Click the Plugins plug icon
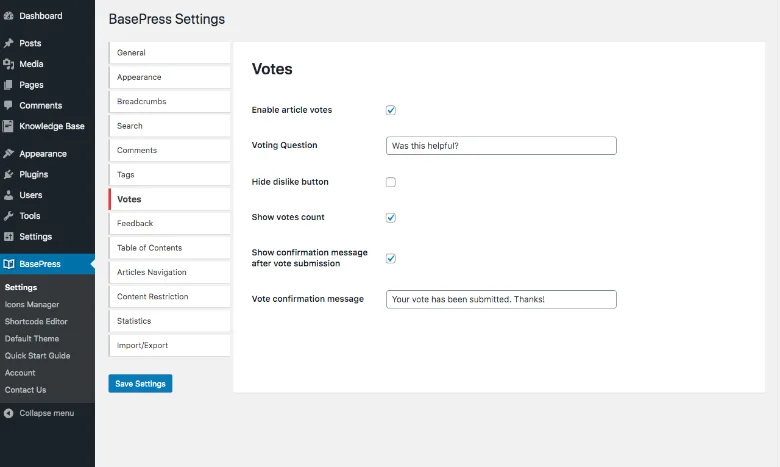The width and height of the screenshot is (780, 467). tap(8, 175)
